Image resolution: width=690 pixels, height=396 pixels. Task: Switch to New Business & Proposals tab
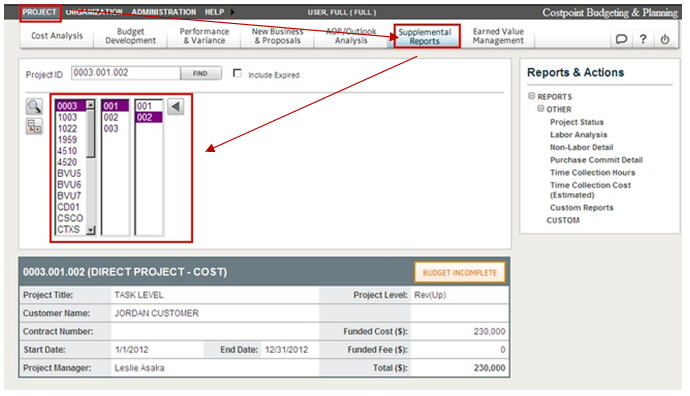(278, 36)
